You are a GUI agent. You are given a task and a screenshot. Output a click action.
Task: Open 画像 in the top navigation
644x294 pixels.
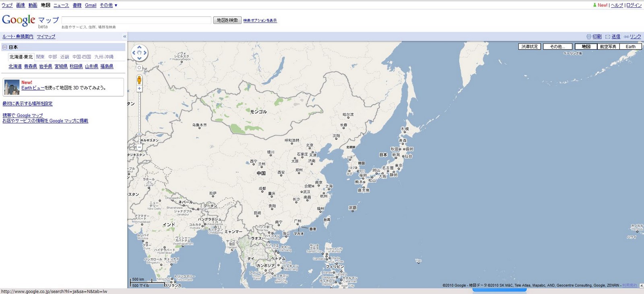pyautogui.click(x=21, y=5)
